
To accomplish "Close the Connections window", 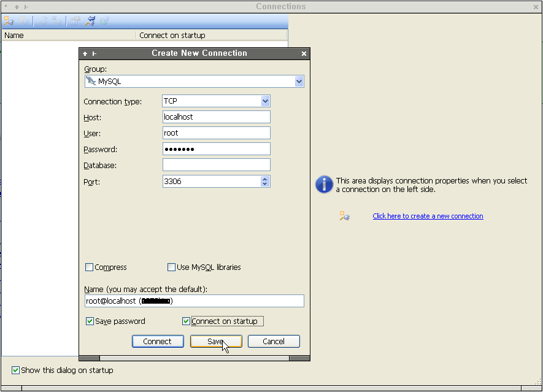I will coord(536,7).
